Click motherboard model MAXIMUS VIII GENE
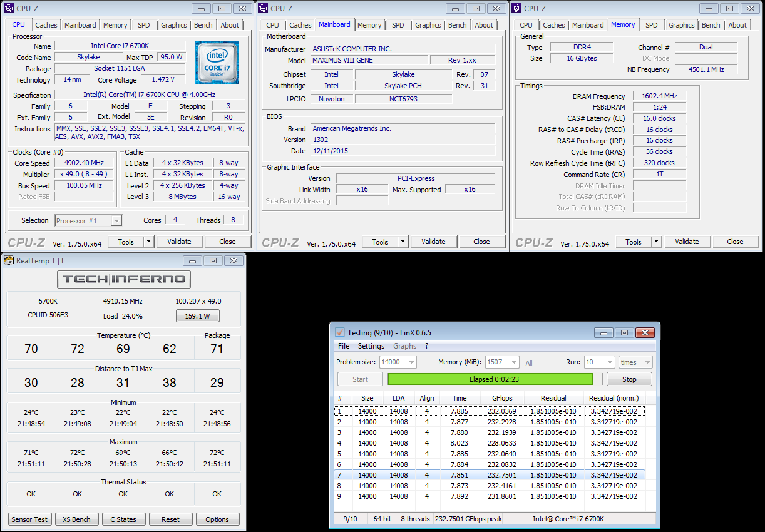 [x=369, y=60]
